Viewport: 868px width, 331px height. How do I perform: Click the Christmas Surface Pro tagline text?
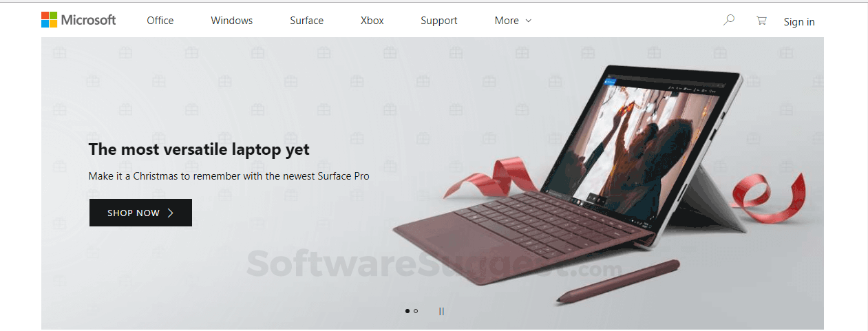pos(229,176)
